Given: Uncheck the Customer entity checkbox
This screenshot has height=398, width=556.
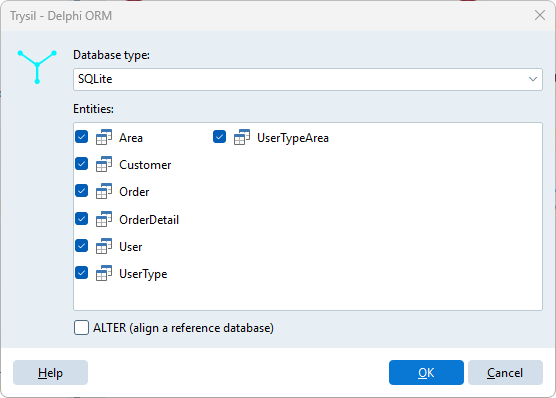Looking at the screenshot, I should [82, 164].
